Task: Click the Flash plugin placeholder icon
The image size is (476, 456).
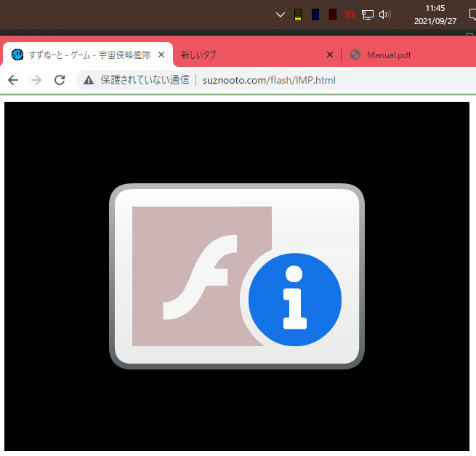Action: click(x=237, y=276)
